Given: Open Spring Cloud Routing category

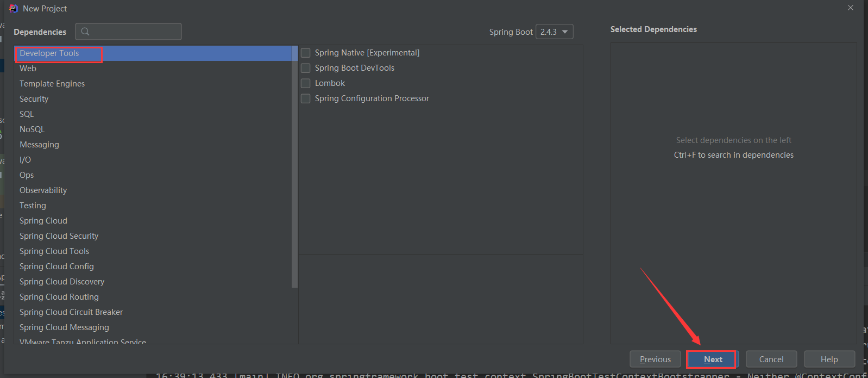Looking at the screenshot, I should click(x=153, y=297).
